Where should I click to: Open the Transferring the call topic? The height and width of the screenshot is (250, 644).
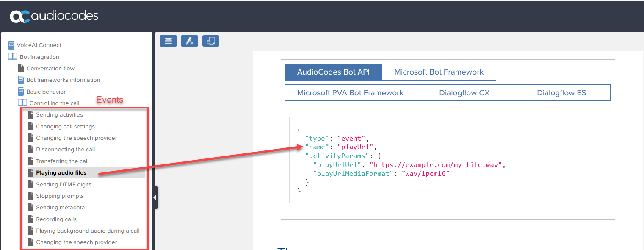tap(62, 161)
